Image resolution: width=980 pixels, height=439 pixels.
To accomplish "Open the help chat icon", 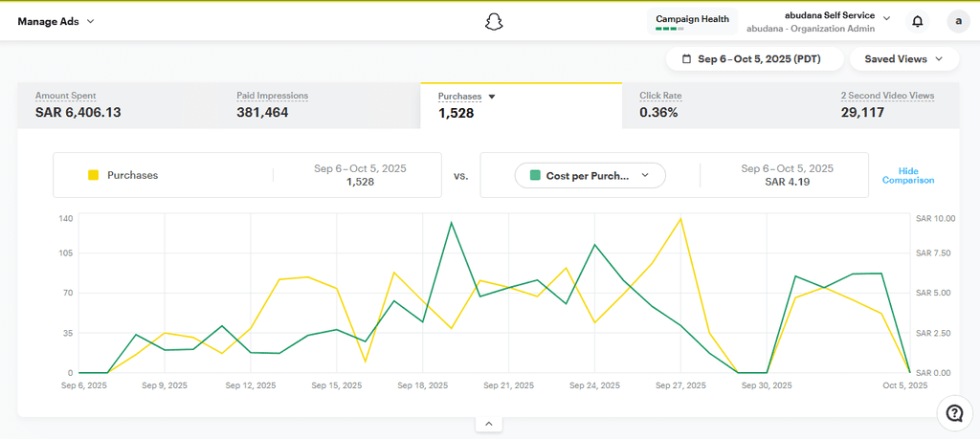I will click(x=954, y=412).
